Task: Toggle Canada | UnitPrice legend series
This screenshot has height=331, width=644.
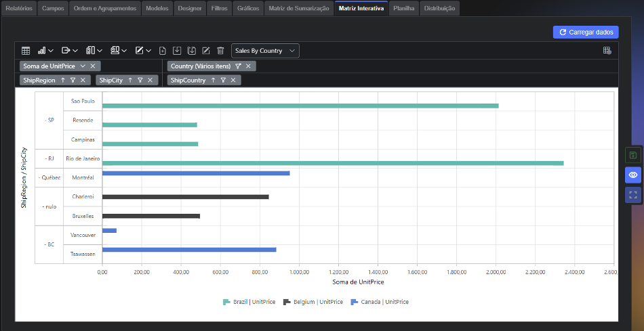Action: click(x=380, y=302)
